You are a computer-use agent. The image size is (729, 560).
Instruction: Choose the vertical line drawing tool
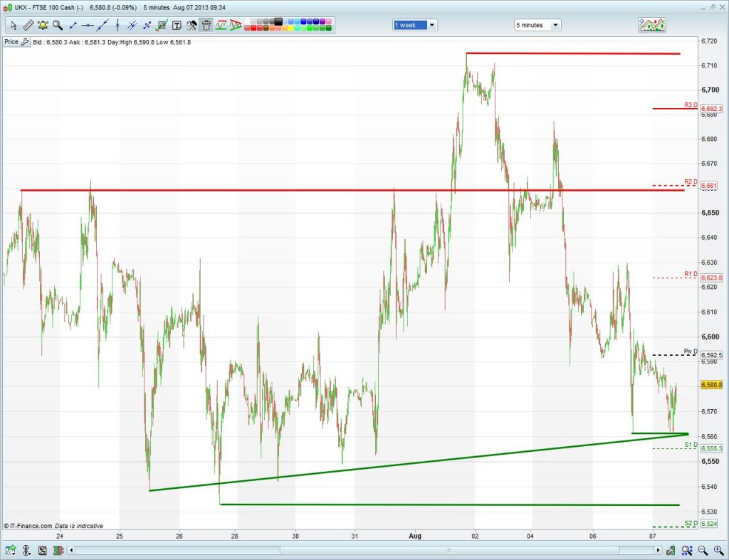117,26
